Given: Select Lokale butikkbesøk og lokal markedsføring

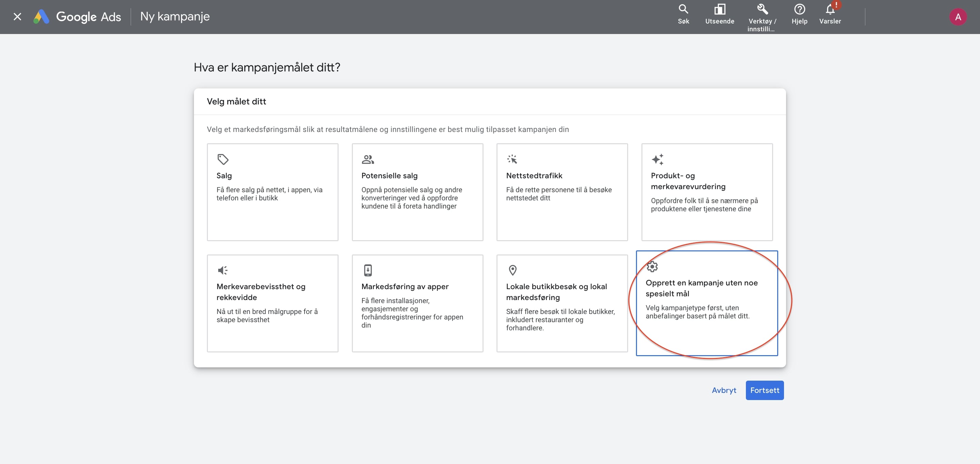Looking at the screenshot, I should click(x=562, y=303).
